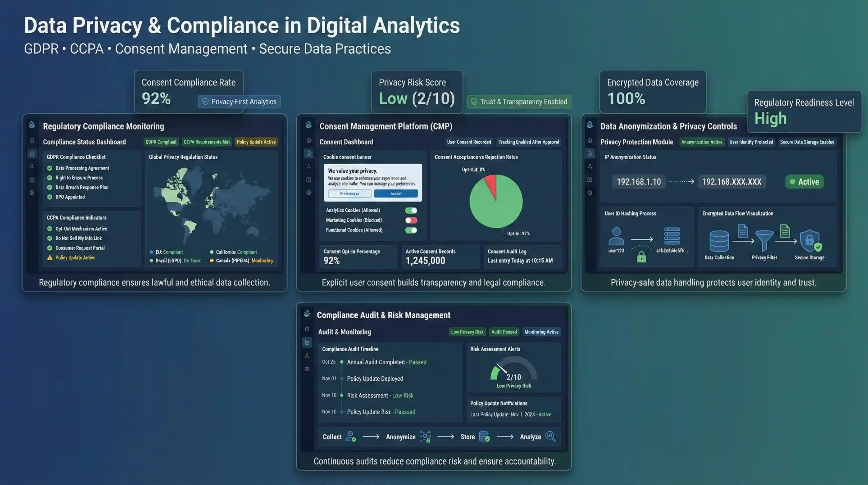Click the Accept button on cookie banner

pos(396,193)
